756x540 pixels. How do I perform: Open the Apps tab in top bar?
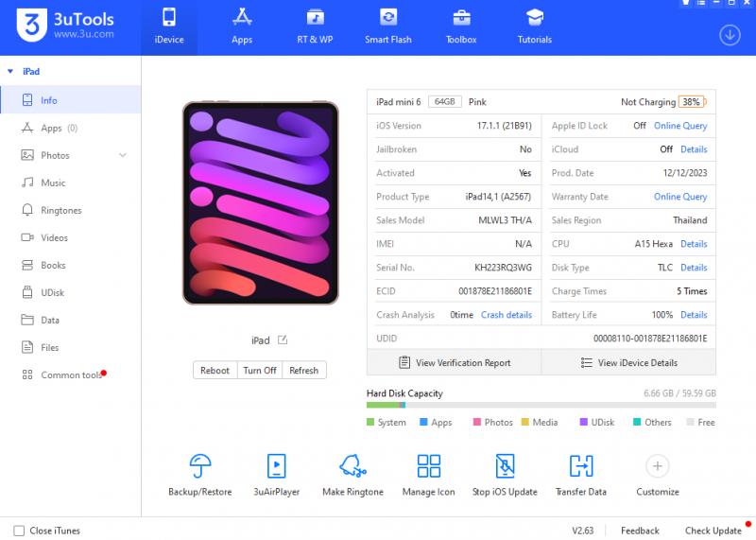pyautogui.click(x=242, y=27)
